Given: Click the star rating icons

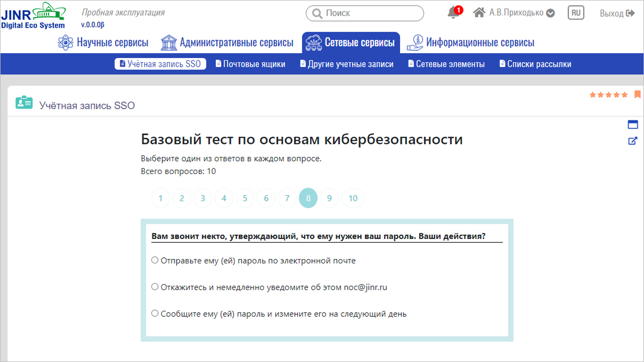Looking at the screenshot, I should (609, 95).
